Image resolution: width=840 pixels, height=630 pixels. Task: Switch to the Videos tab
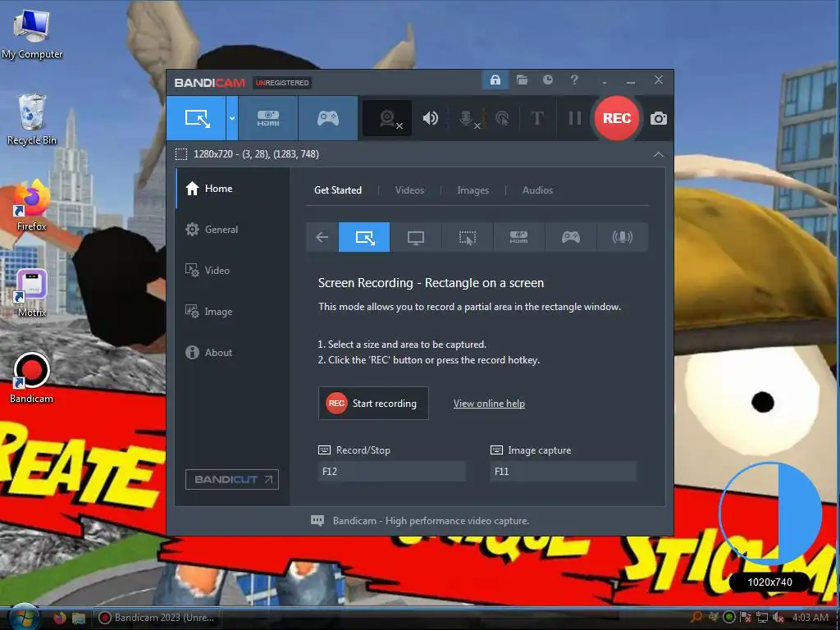[x=409, y=190]
